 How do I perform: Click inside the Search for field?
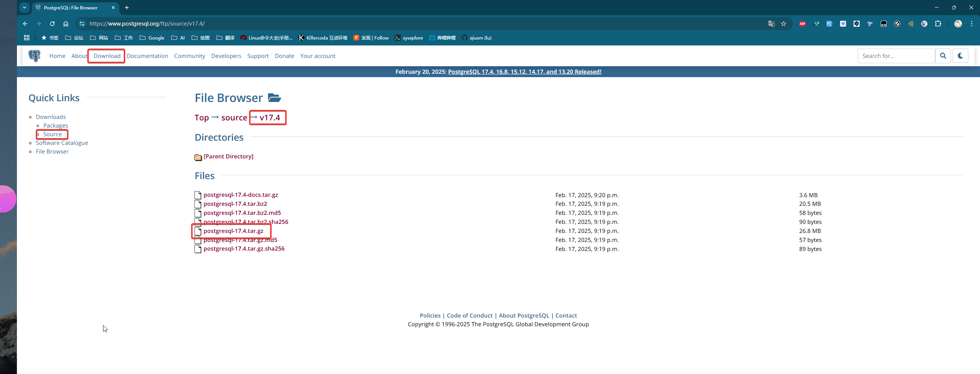coord(896,56)
